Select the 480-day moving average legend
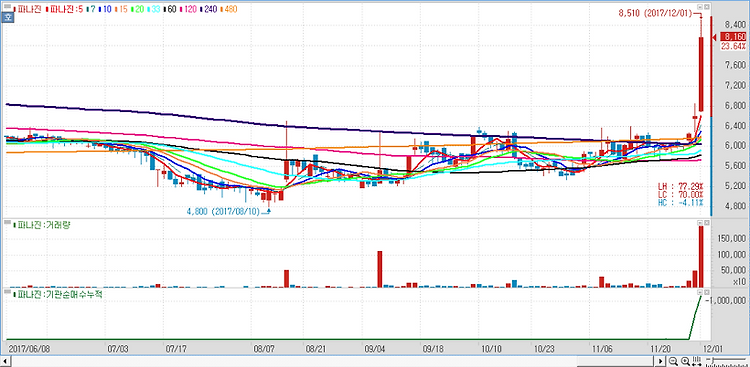The height and width of the screenshot is (367, 750). click(230, 9)
